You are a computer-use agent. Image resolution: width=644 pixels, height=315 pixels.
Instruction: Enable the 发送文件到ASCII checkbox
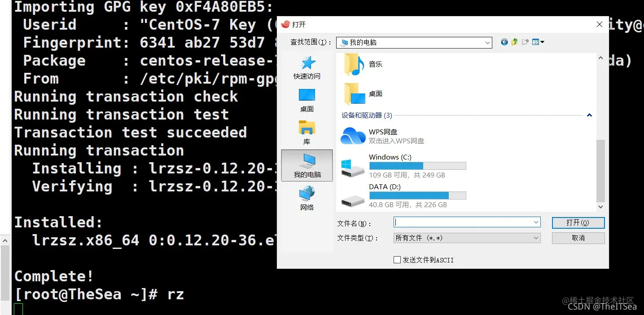[x=397, y=260]
